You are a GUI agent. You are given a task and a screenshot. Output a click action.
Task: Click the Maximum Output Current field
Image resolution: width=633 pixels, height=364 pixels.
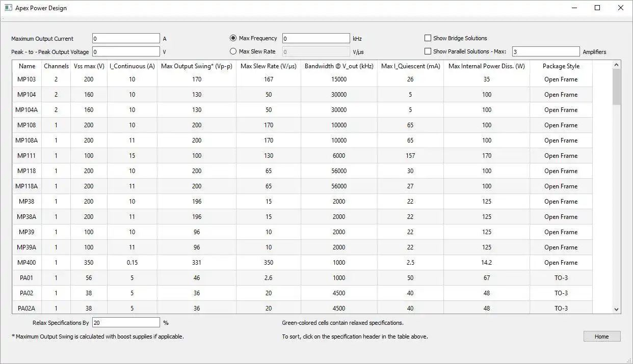pyautogui.click(x=126, y=39)
